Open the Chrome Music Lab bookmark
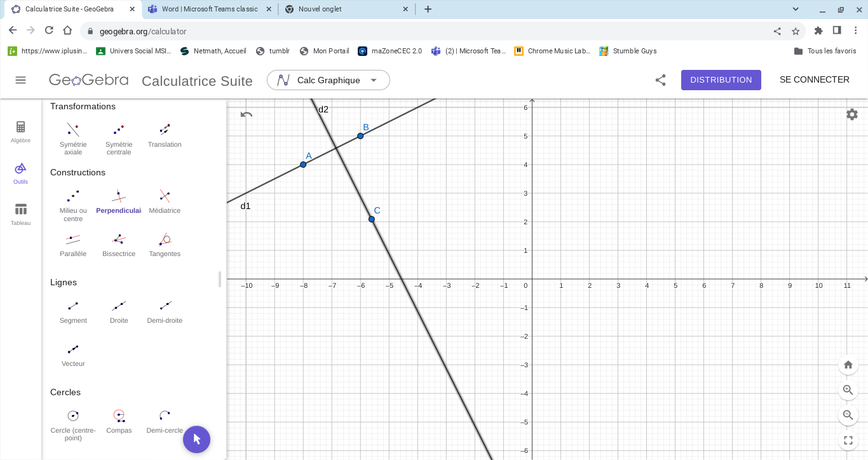Image resolution: width=868 pixels, height=460 pixels. coord(552,51)
